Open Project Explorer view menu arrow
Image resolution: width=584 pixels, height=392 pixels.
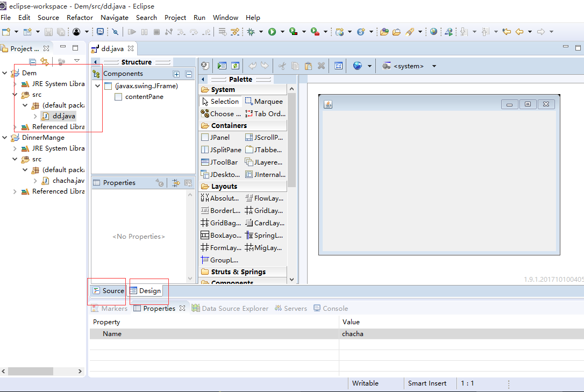pos(77,60)
